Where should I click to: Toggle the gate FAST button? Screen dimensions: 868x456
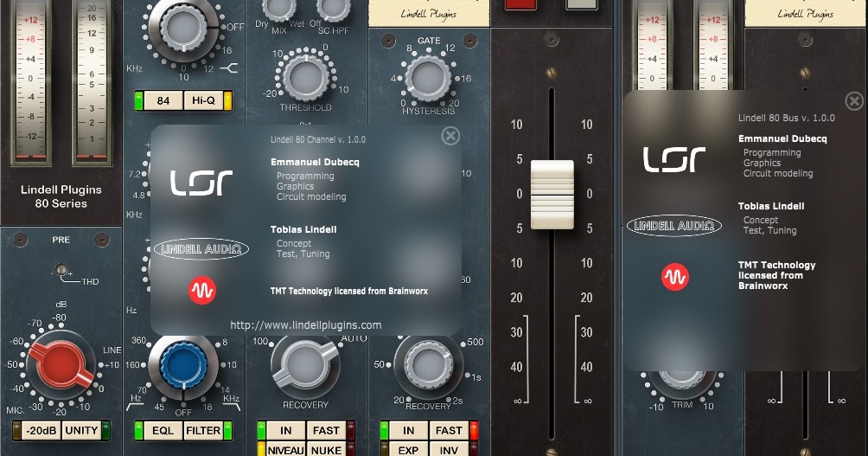[x=449, y=431]
